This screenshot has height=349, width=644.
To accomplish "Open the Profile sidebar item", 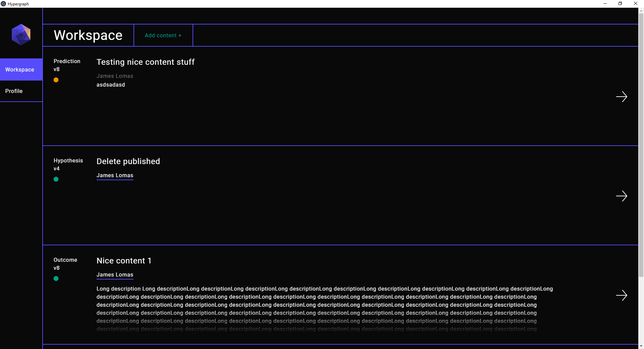I will (x=21, y=91).
